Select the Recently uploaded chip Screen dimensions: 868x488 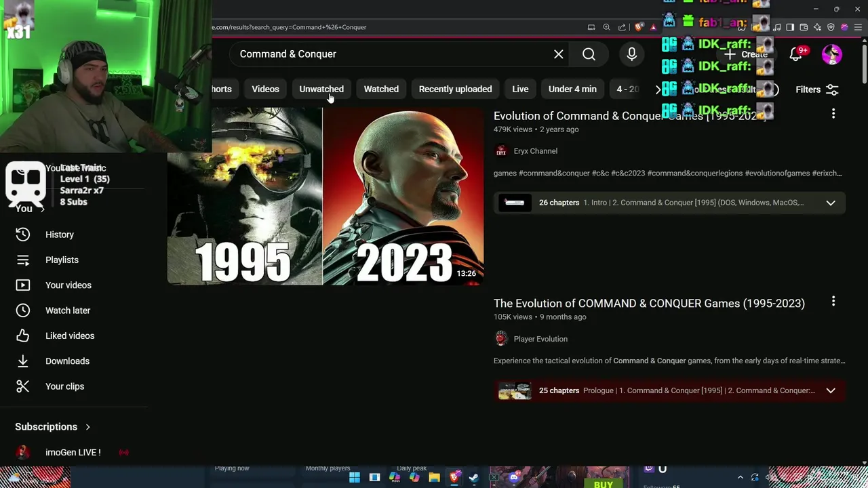[455, 89]
